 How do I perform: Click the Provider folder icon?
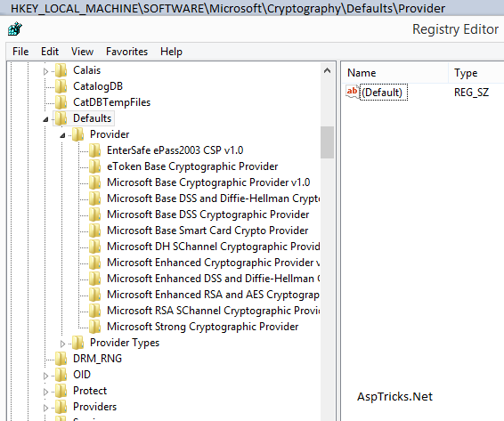[77, 134]
